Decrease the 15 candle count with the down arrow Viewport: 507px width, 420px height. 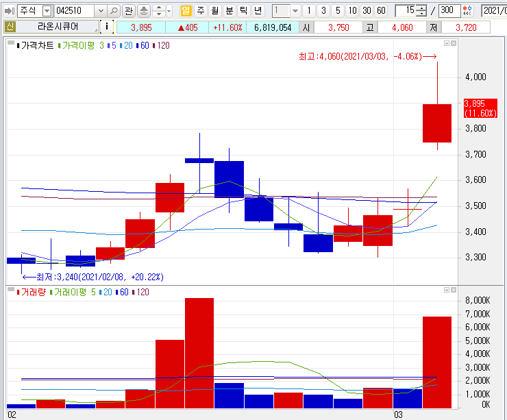pos(421,14)
